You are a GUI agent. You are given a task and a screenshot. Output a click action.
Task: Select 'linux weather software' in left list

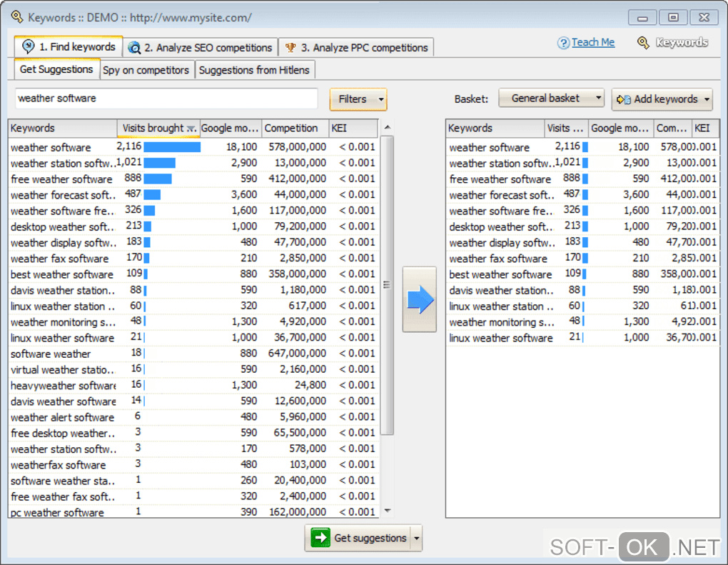[x=193, y=338]
